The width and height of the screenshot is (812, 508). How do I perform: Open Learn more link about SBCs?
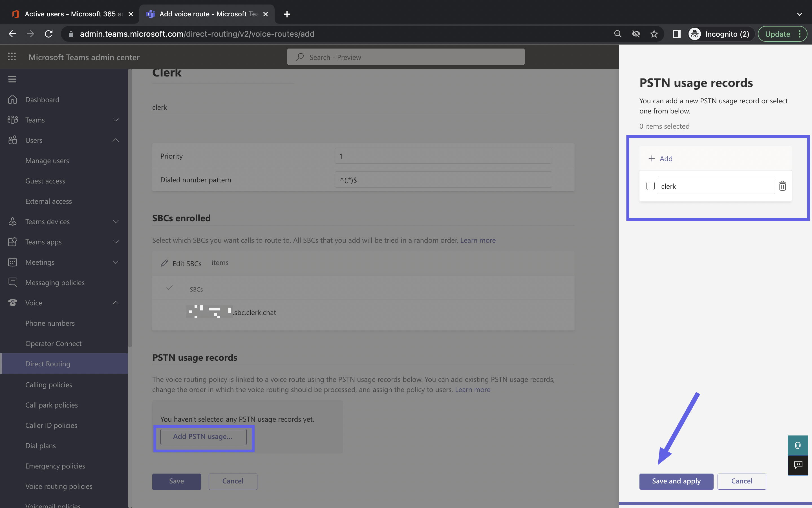(478, 240)
